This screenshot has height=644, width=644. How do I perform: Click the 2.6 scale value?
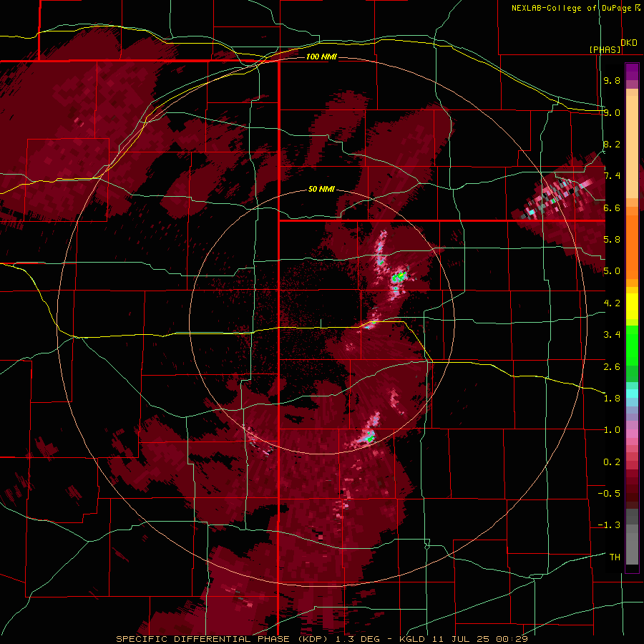(612, 367)
